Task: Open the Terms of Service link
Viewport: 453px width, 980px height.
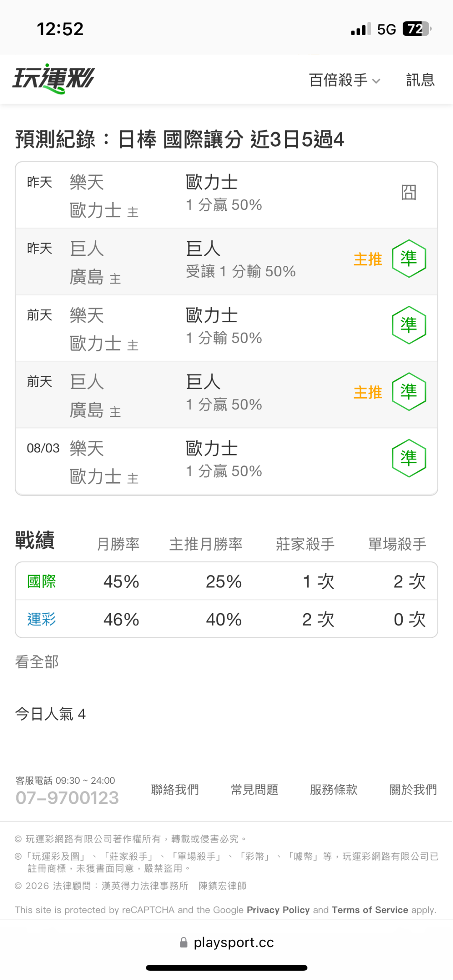Action: (370, 910)
